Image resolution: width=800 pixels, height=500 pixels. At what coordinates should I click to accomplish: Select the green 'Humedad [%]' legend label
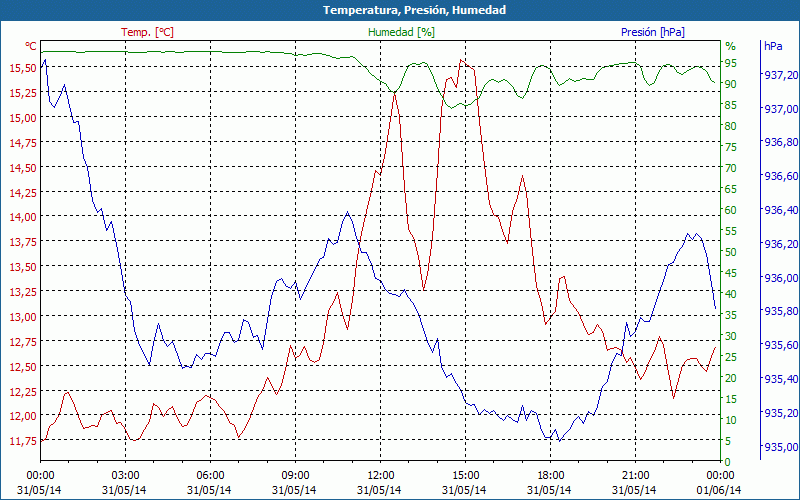(x=402, y=32)
